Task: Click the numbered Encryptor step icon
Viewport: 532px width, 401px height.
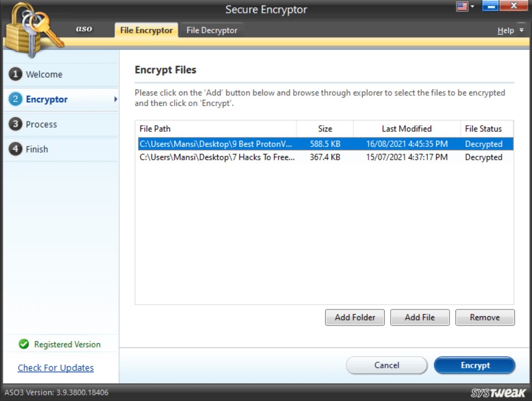Action: click(x=17, y=99)
